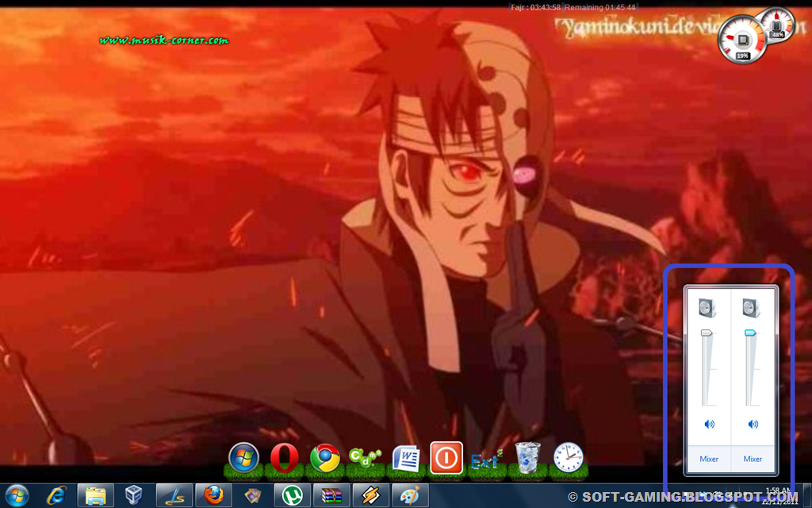Viewport: 812px width, 508px height.
Task: Open the Microsoft Word dock icon
Action: click(405, 458)
